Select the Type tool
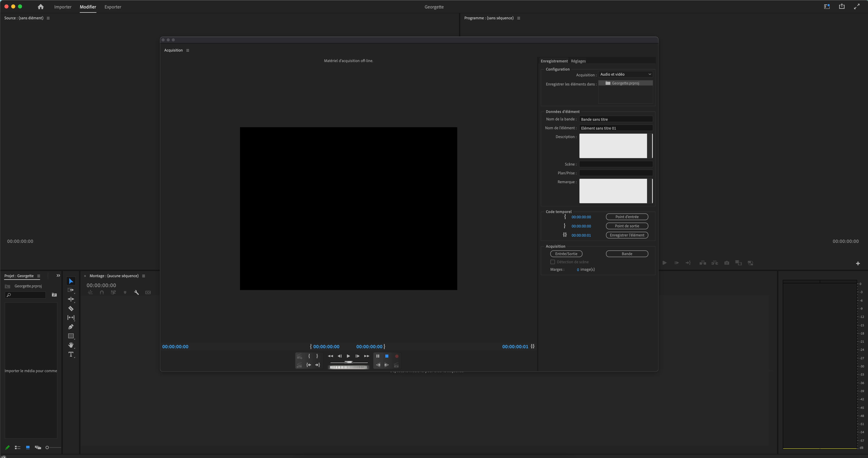The width and height of the screenshot is (868, 458). pyautogui.click(x=71, y=354)
